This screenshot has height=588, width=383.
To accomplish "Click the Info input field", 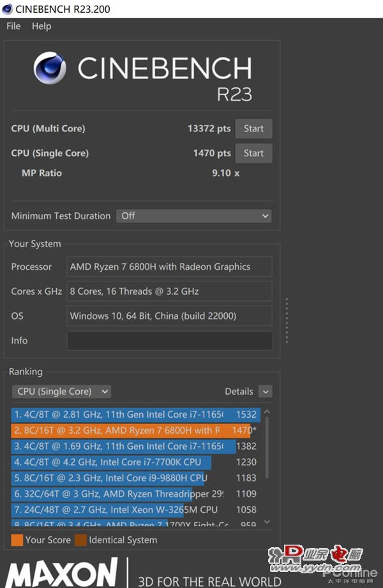I will point(170,341).
